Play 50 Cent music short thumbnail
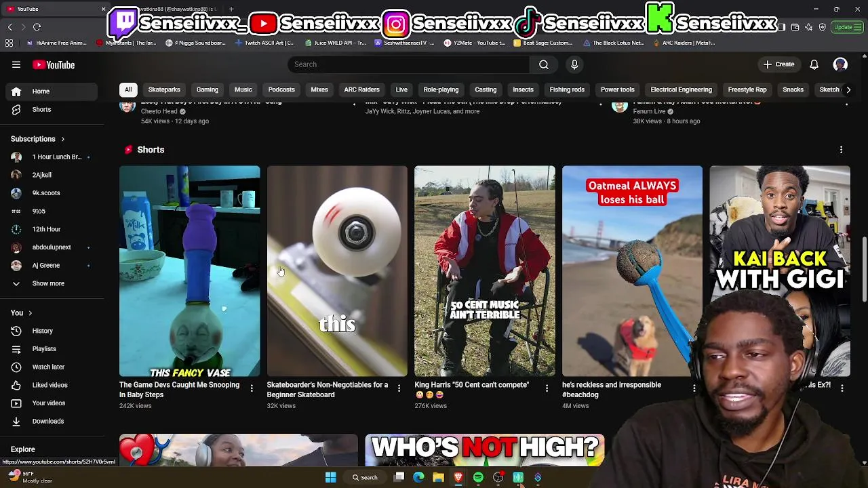Screen dimensions: 868x488 click(x=484, y=271)
